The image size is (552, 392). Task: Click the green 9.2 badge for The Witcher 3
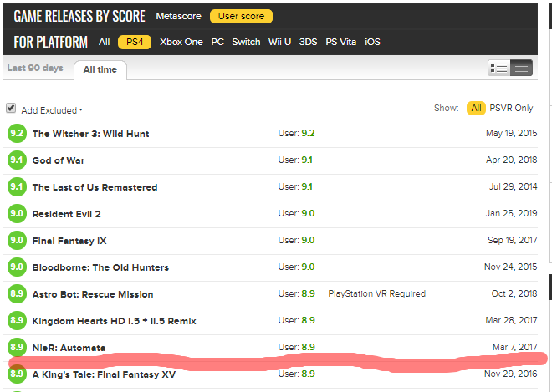point(17,134)
